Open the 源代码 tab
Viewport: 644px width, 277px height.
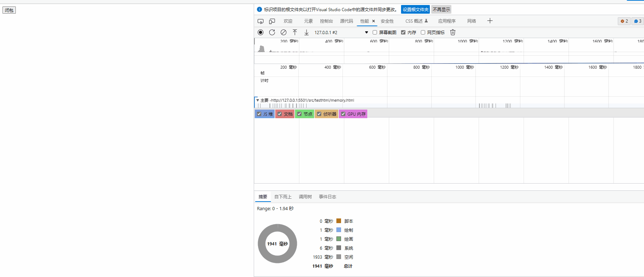[346, 21]
